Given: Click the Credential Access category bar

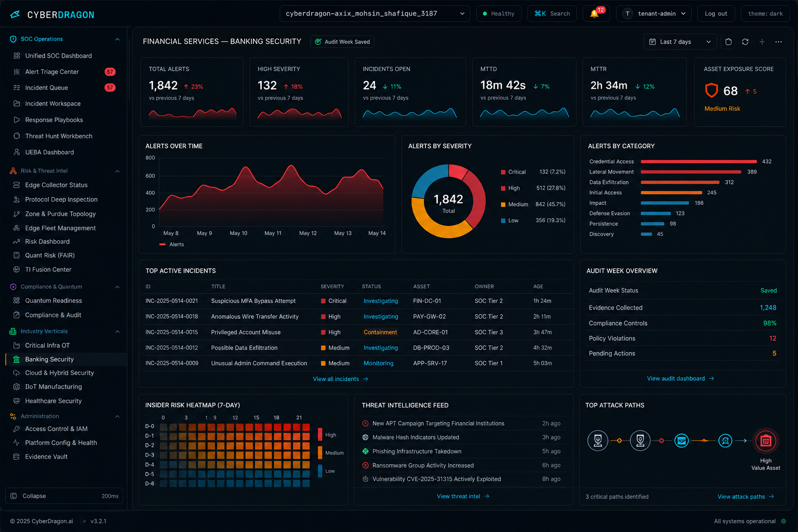Looking at the screenshot, I should point(699,162).
